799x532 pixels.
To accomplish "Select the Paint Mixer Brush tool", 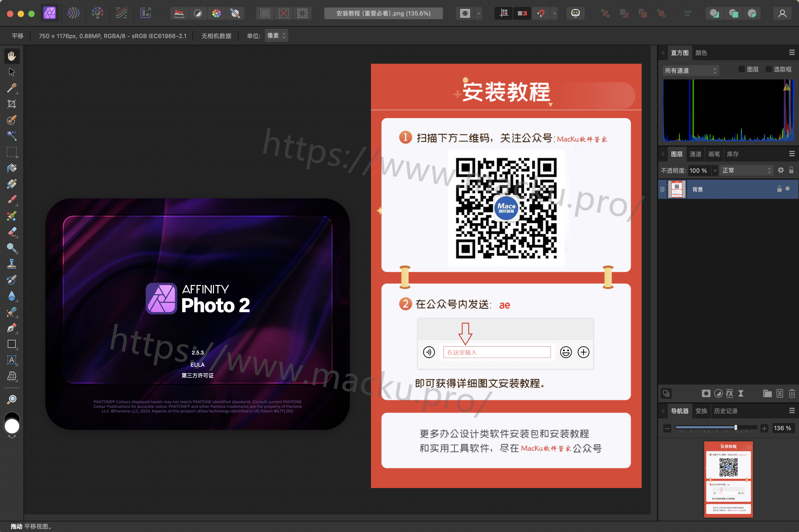I will [x=12, y=216].
